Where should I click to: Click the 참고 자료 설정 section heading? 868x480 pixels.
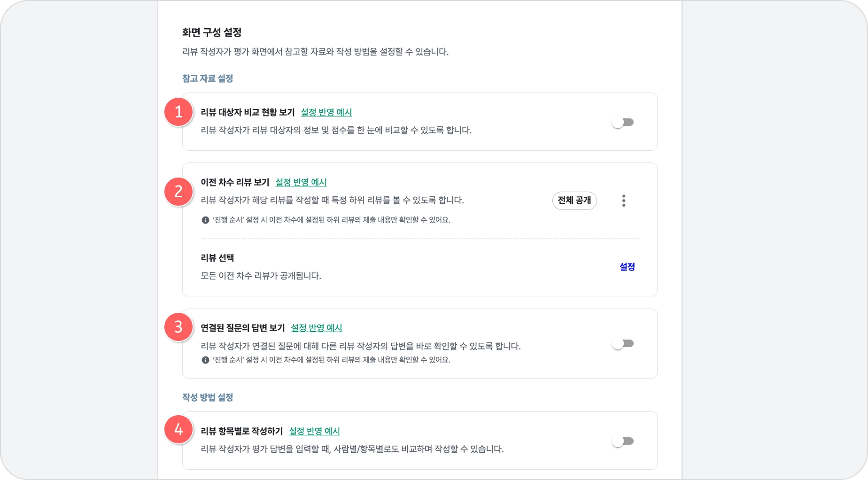click(x=208, y=78)
